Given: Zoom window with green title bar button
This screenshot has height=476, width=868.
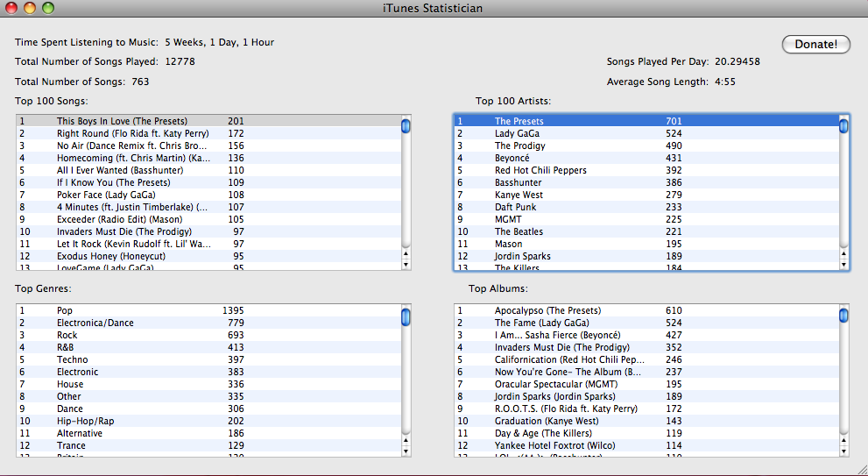Looking at the screenshot, I should (48, 8).
